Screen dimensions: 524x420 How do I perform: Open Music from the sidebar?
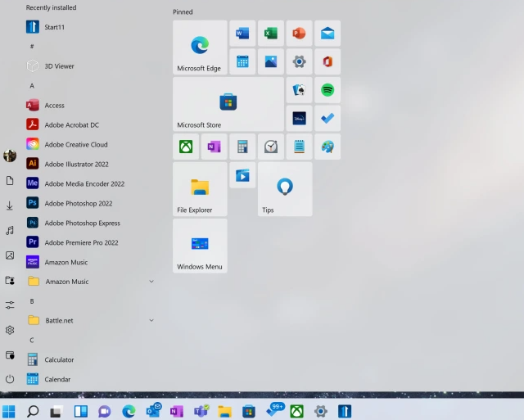tap(10, 231)
